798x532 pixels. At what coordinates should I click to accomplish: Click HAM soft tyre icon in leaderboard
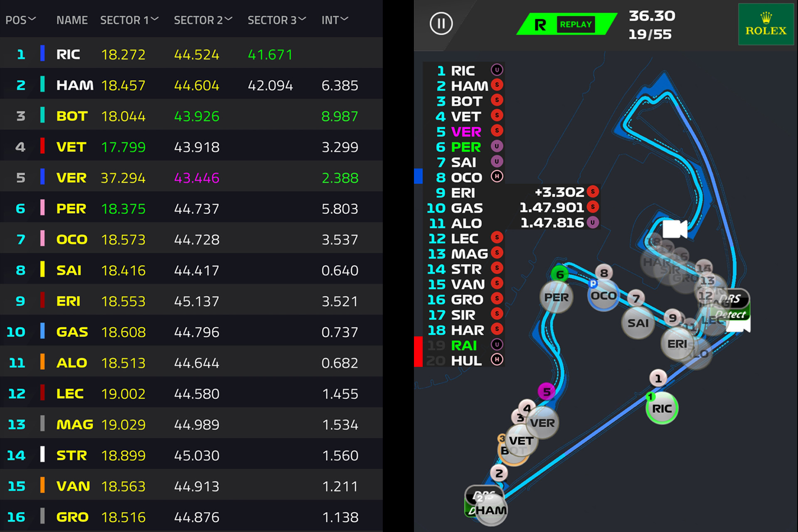tap(497, 85)
